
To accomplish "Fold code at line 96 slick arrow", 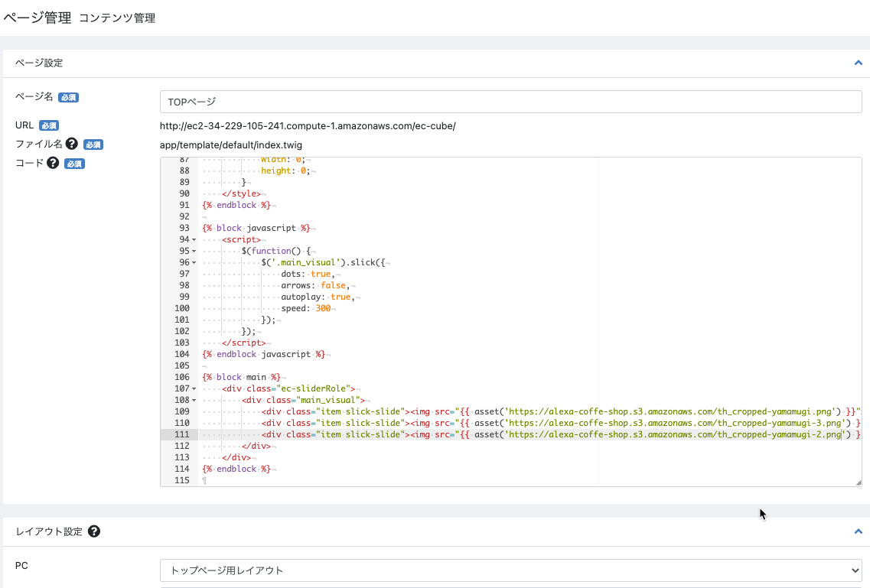I will pyautogui.click(x=194, y=263).
